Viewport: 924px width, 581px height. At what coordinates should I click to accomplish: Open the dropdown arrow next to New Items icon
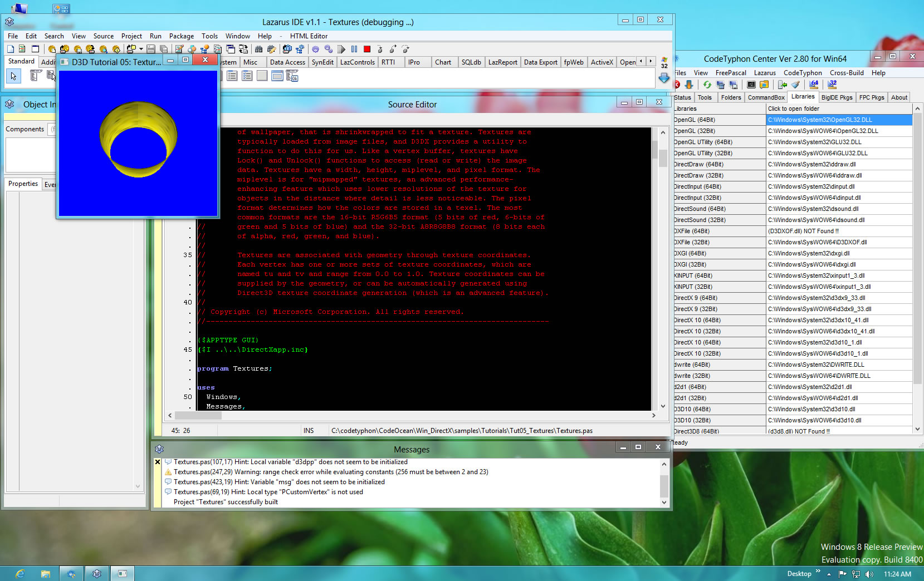tap(141, 49)
